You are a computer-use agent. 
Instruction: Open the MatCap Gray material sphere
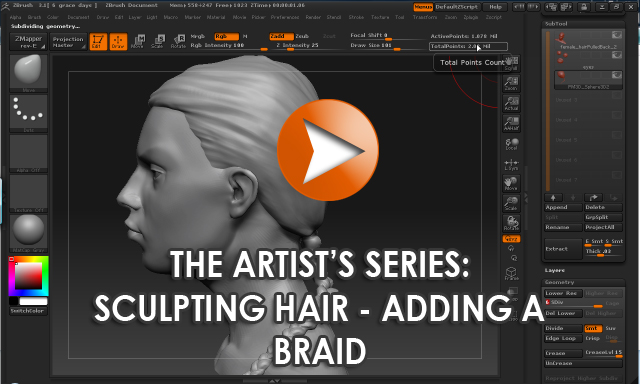coord(29,233)
